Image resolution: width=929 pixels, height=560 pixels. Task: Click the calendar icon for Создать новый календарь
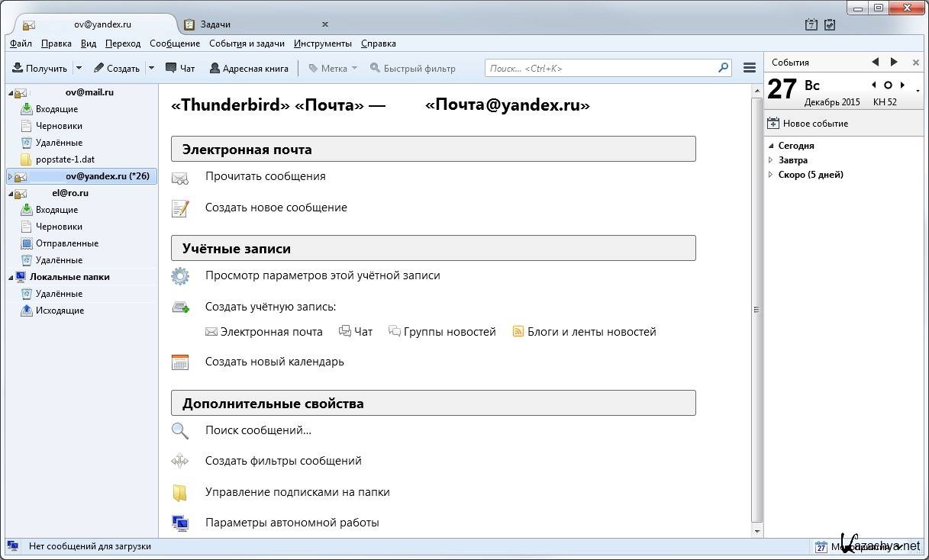tap(180, 362)
